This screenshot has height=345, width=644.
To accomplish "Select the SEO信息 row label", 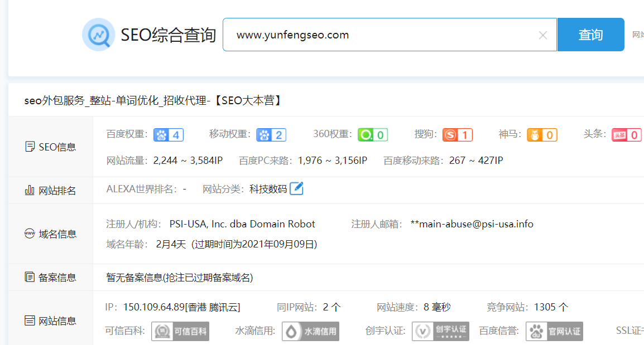I will click(57, 147).
